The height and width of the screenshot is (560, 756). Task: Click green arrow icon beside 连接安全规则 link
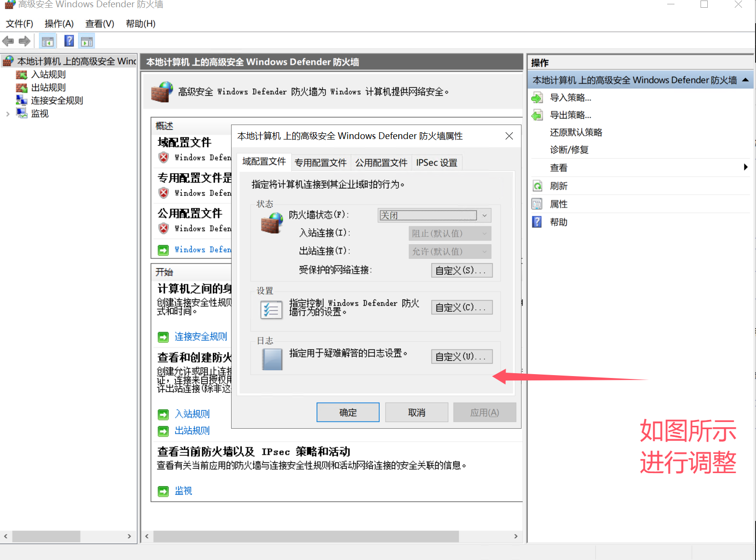(164, 337)
